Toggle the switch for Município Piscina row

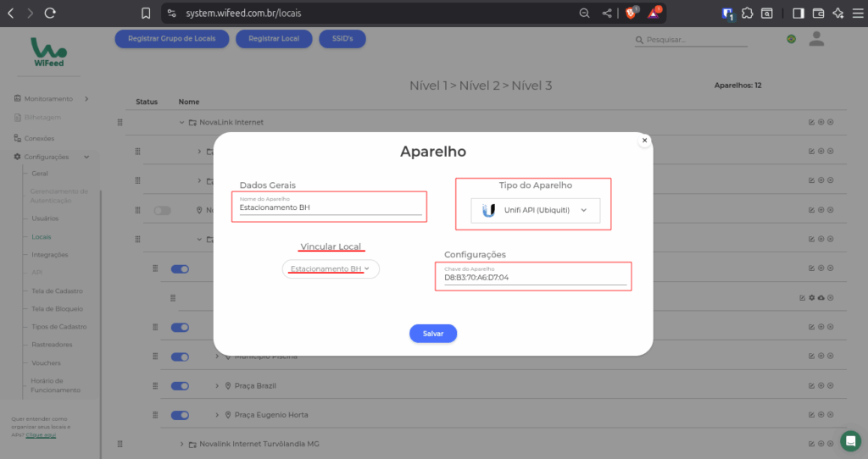pos(180,357)
